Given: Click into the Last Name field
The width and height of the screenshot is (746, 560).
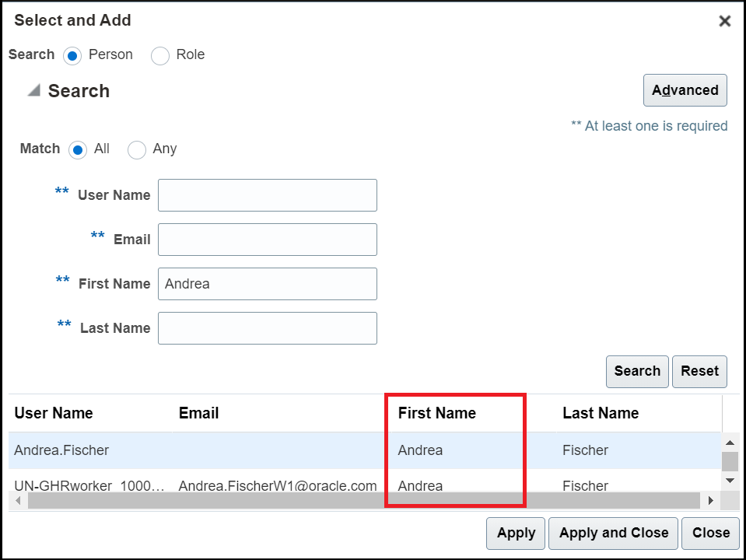Looking at the screenshot, I should point(268,327).
